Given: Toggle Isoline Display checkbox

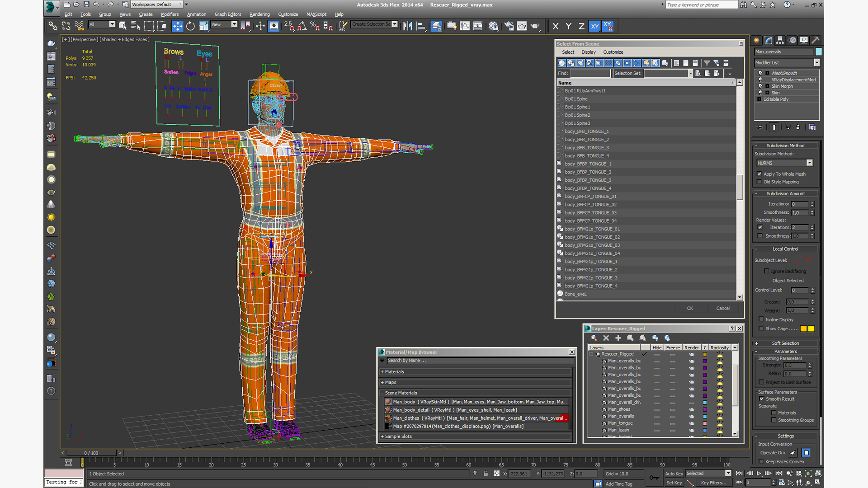Looking at the screenshot, I should click(761, 319).
